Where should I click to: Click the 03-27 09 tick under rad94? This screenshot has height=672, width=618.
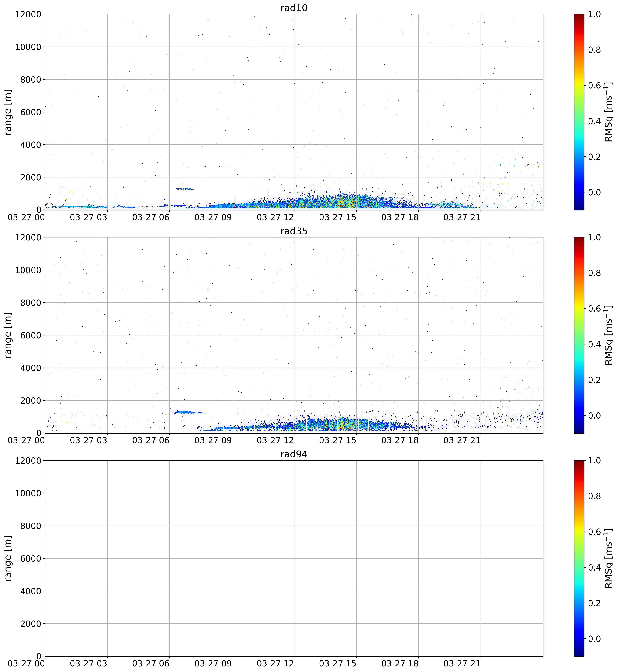[x=213, y=664]
